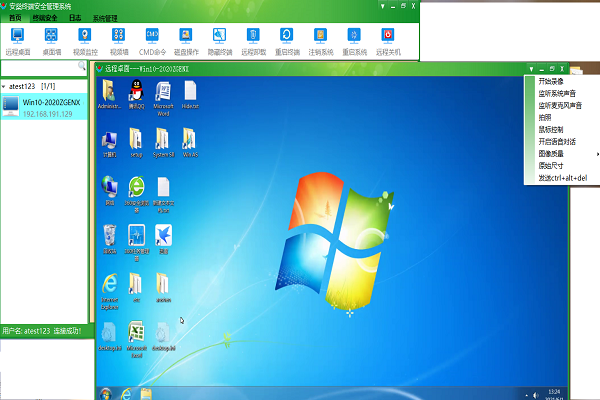Select the blue bird app shortcut
Viewport: 600px width, 400px height.
163,239
